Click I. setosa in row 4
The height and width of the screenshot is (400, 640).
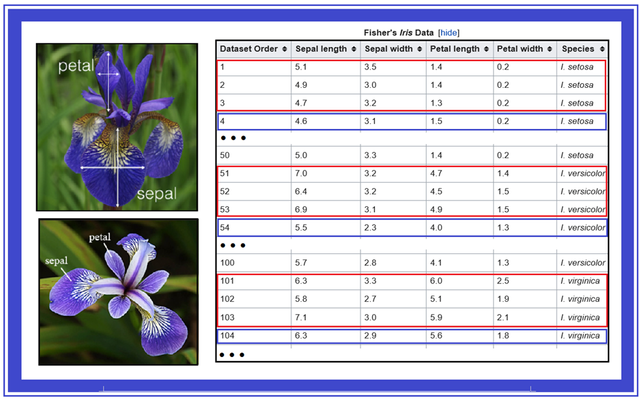pos(577,121)
